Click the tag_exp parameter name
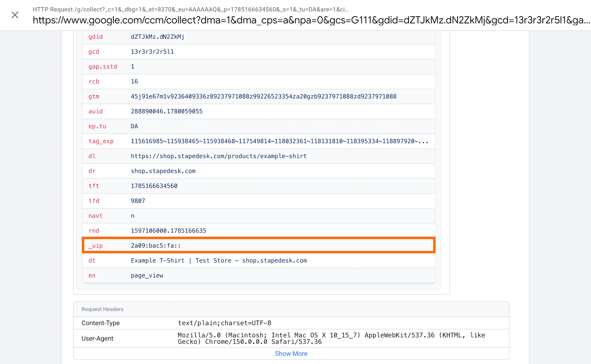The height and width of the screenshot is (364, 591). 101,141
